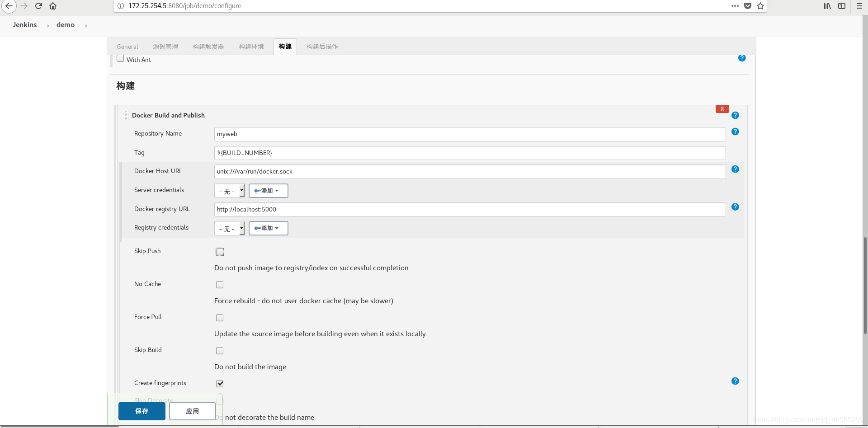Show site information for the address
Viewport: 868px width, 428px height.
point(121,6)
